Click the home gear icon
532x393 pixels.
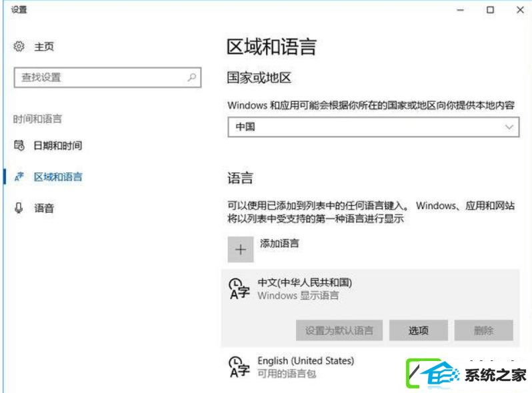point(19,46)
